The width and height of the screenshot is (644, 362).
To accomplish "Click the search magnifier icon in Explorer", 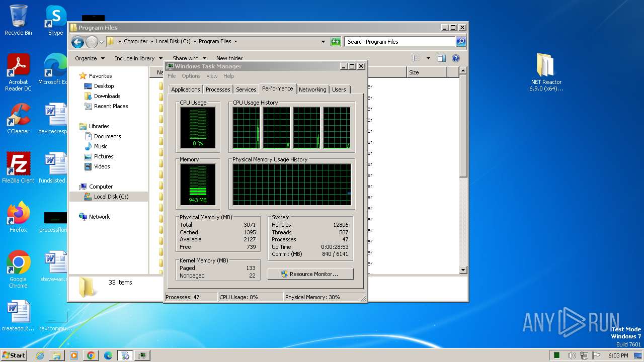I will coord(461,42).
